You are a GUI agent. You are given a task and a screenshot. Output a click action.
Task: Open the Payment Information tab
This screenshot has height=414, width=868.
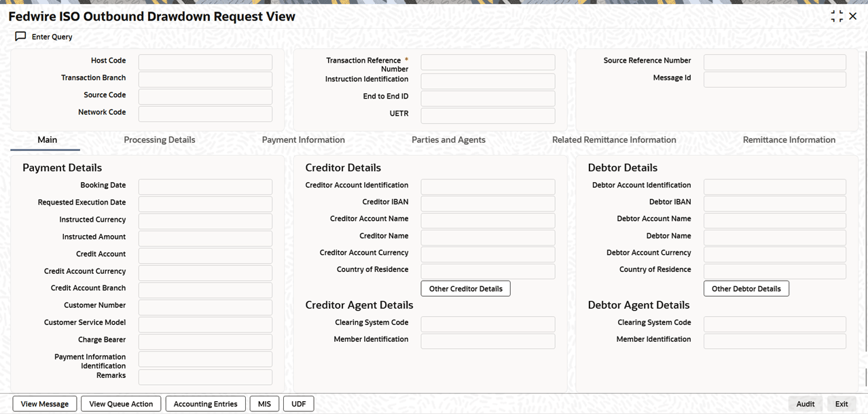(x=304, y=140)
